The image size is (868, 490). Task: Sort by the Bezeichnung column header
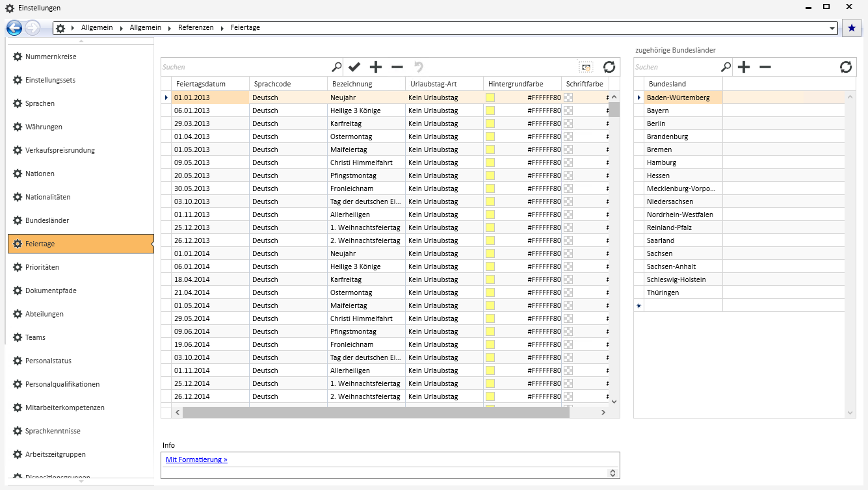tap(367, 84)
